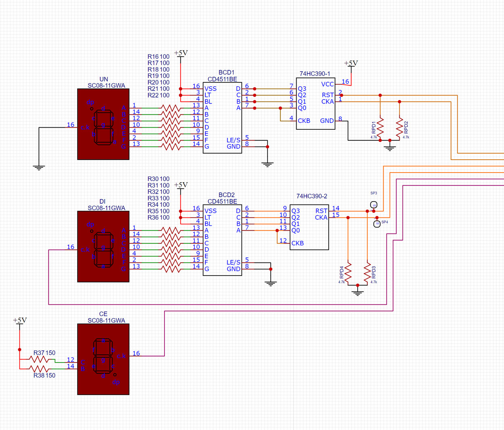Click the 'DI' label above the middle display
Screen dimensions: 504x430
(102, 201)
